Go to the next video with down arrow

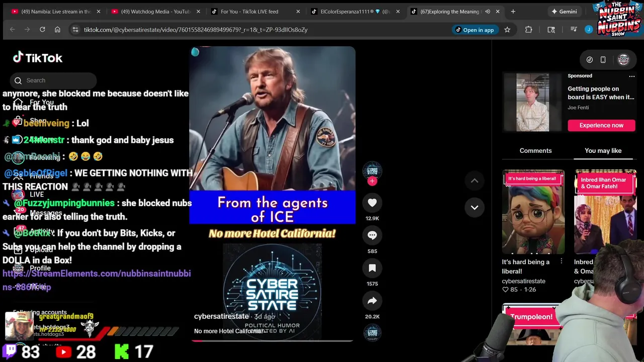pyautogui.click(x=474, y=207)
